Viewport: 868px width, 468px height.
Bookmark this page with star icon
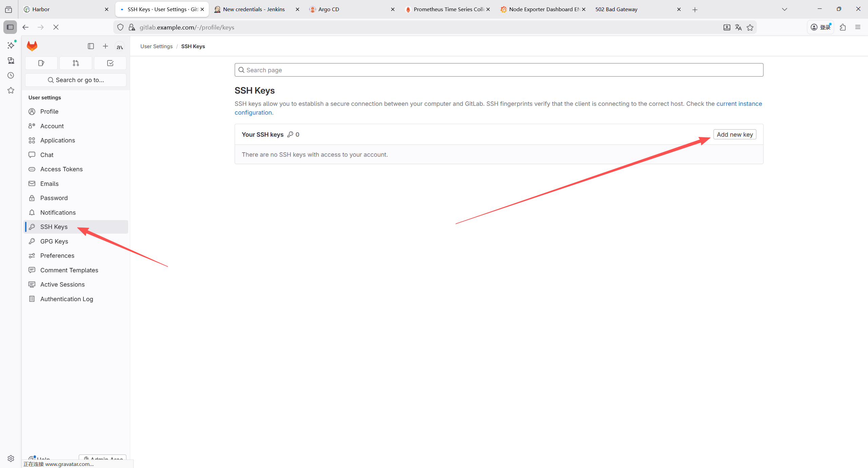click(x=750, y=27)
